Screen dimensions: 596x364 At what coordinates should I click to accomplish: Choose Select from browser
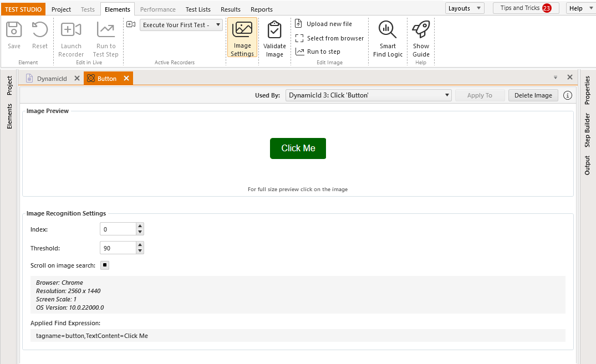329,38
